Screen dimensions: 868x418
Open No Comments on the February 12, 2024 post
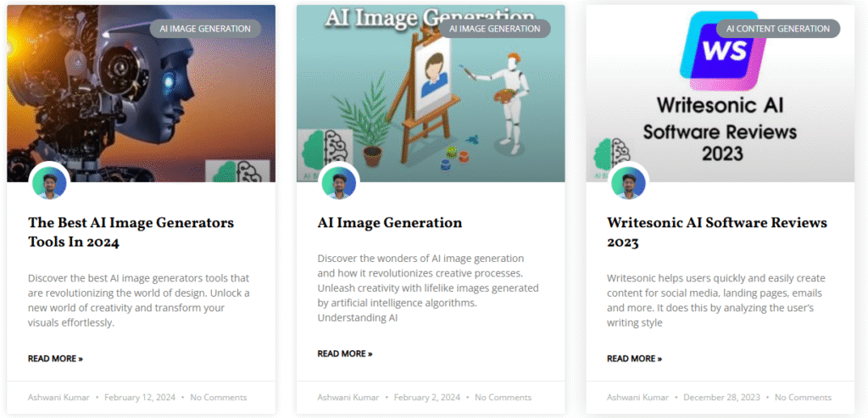pos(219,398)
